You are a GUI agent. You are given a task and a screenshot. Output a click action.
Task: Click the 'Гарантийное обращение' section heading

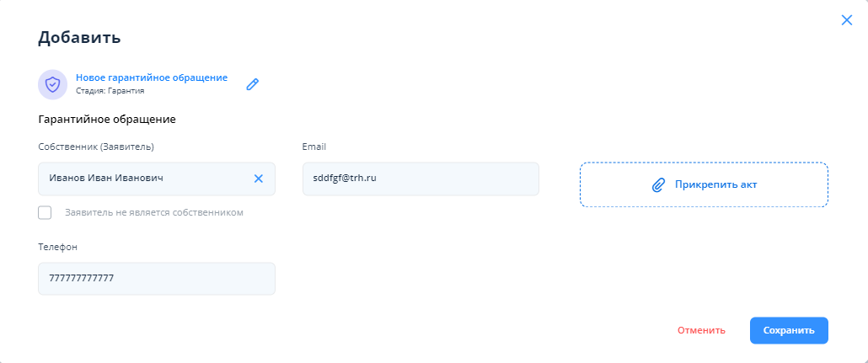tap(107, 120)
